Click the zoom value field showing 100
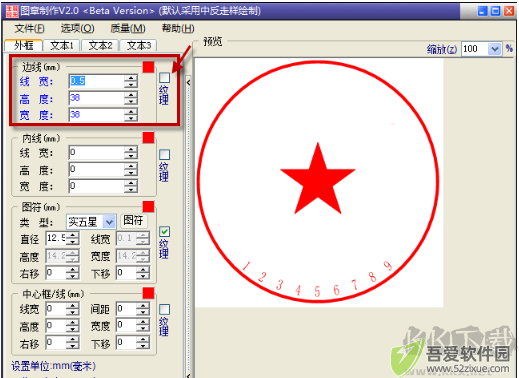The image size is (519, 378). point(475,49)
